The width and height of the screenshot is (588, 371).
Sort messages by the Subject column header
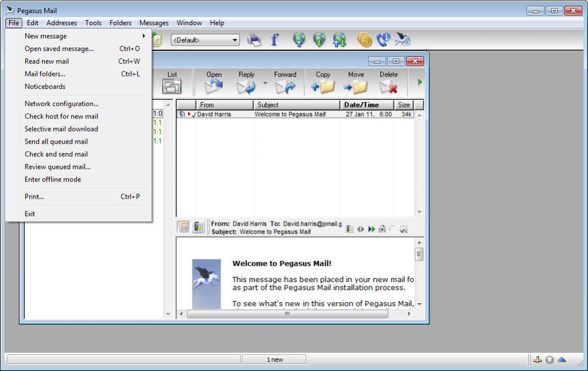[x=297, y=105]
